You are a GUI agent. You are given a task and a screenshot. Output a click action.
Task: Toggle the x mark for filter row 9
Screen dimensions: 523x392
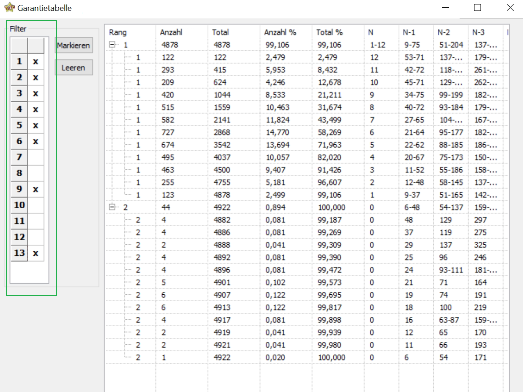click(36, 189)
